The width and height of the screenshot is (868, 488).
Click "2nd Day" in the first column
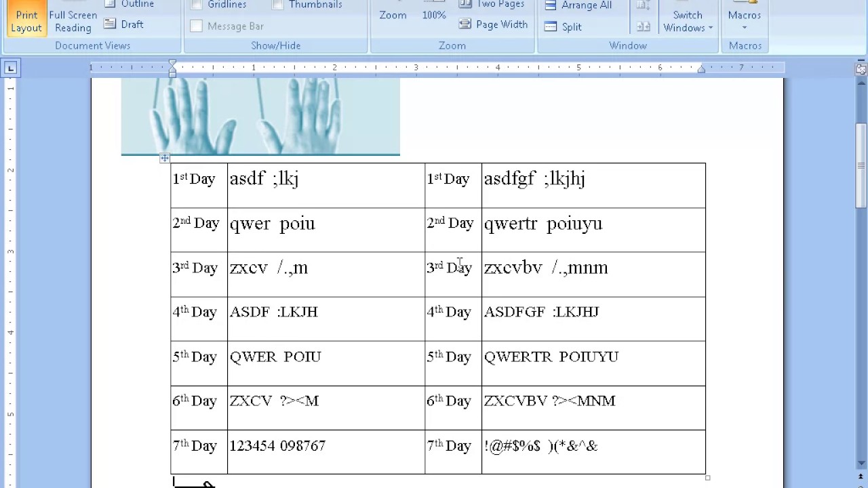[x=196, y=223]
